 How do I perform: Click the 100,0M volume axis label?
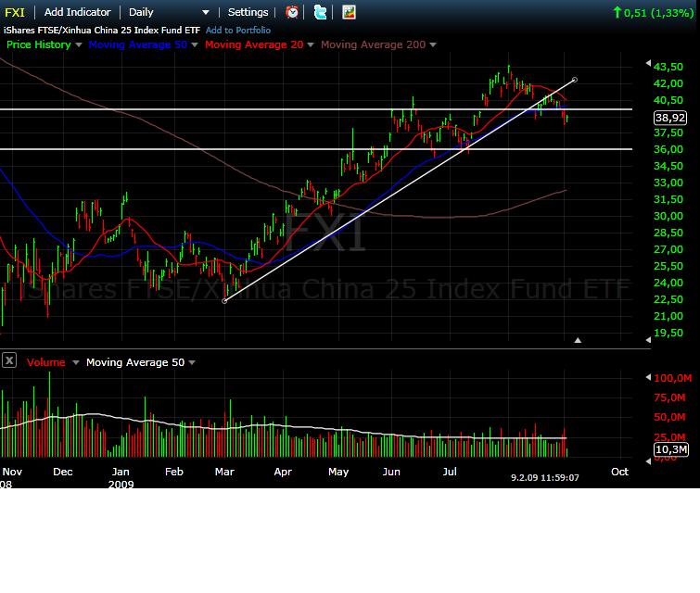click(673, 378)
